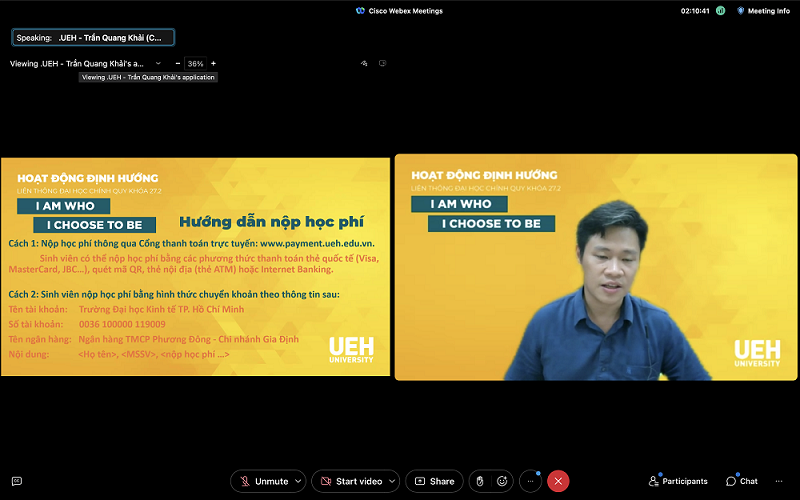Zoom out shared content with minus button
The width and height of the screenshot is (800, 500).
[178, 63]
